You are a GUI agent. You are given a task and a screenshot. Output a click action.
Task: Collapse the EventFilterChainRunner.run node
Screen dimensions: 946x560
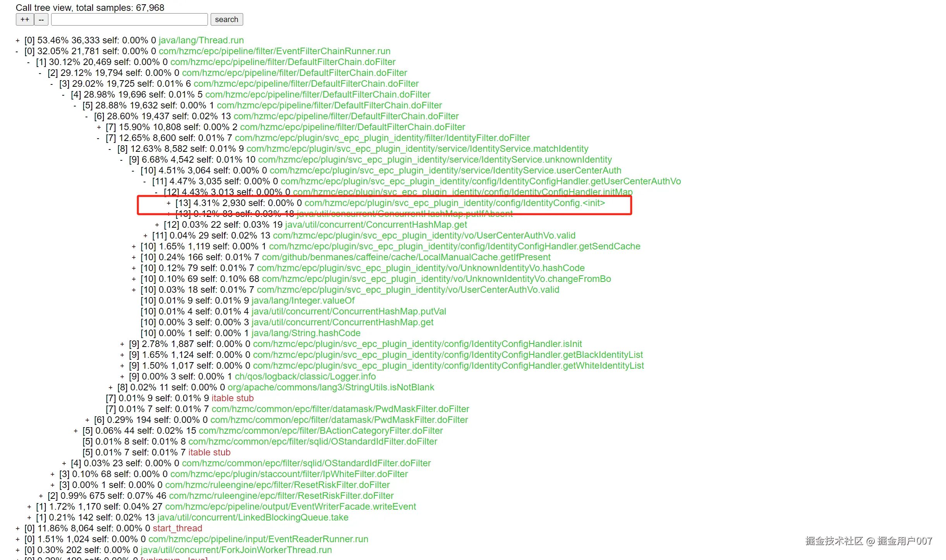pos(17,51)
